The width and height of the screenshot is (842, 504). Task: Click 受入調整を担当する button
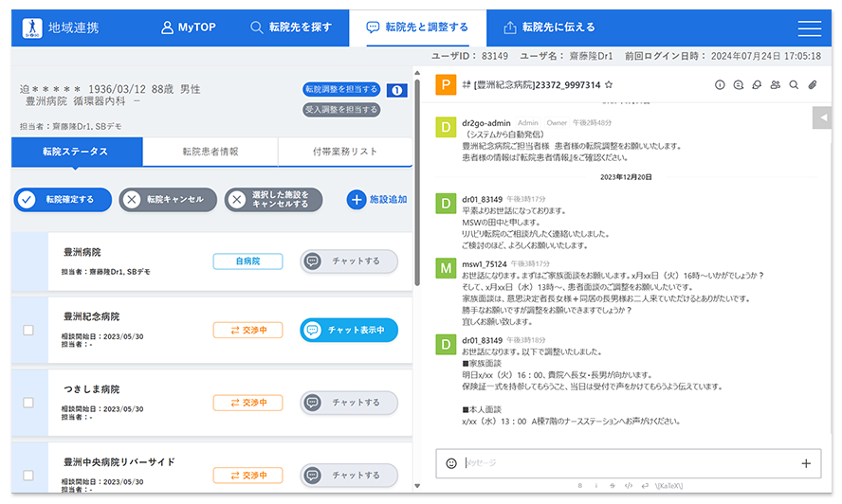pos(341,110)
